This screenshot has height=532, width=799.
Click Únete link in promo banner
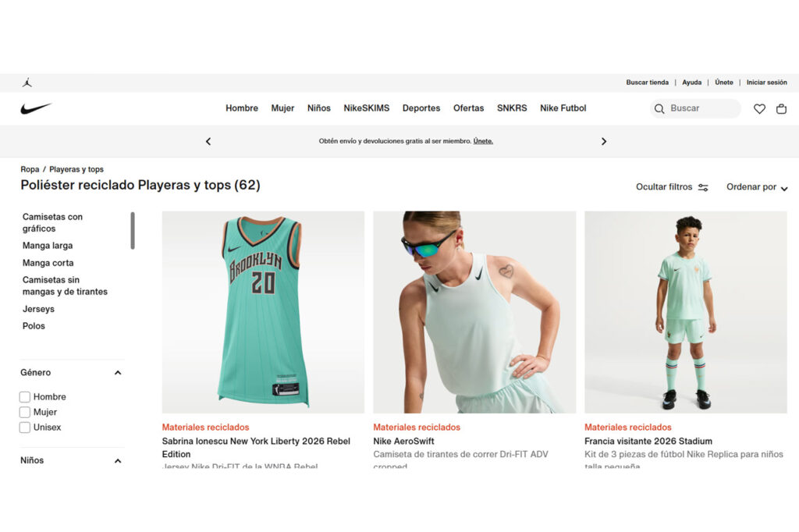(483, 141)
